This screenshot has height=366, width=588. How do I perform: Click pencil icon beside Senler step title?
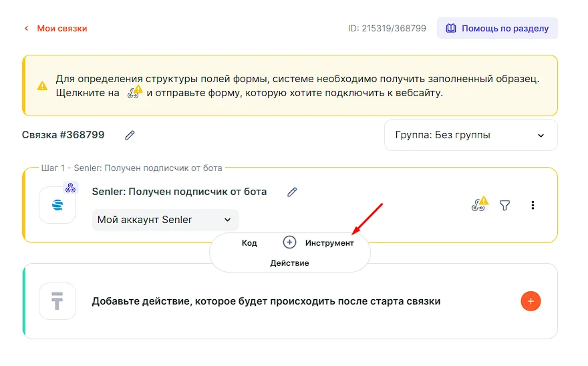[x=291, y=192]
